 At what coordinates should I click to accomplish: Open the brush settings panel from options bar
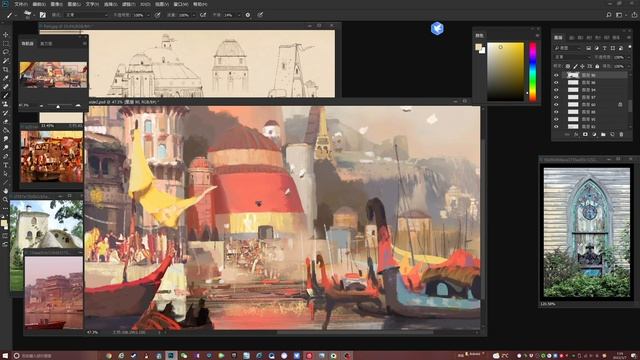[42, 15]
